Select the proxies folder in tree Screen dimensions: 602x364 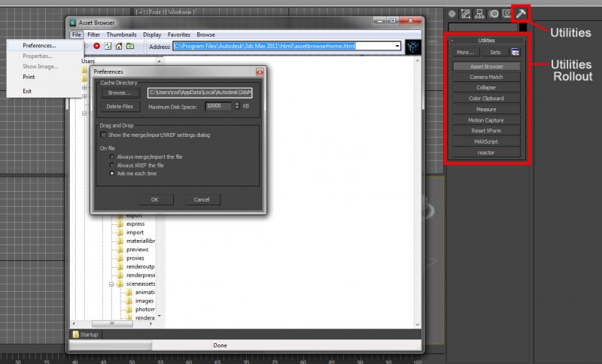tap(135, 258)
